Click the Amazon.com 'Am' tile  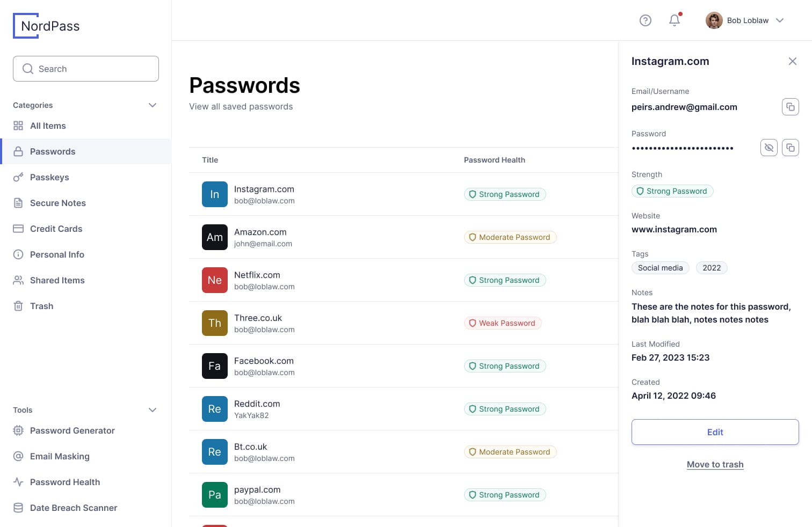click(x=215, y=237)
